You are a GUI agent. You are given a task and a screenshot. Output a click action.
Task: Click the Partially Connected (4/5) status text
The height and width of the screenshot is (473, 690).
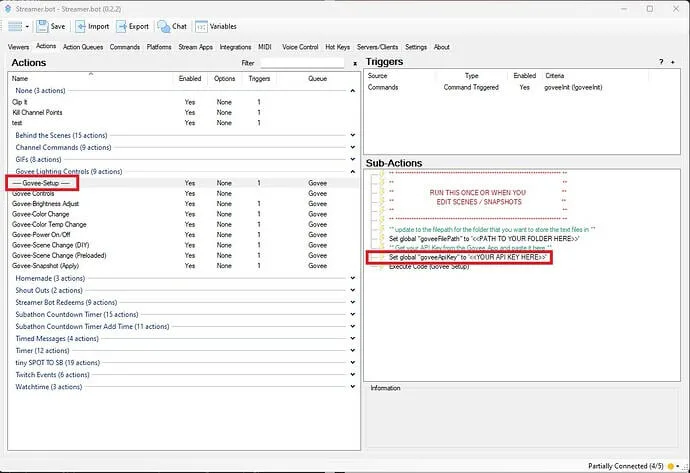point(625,466)
